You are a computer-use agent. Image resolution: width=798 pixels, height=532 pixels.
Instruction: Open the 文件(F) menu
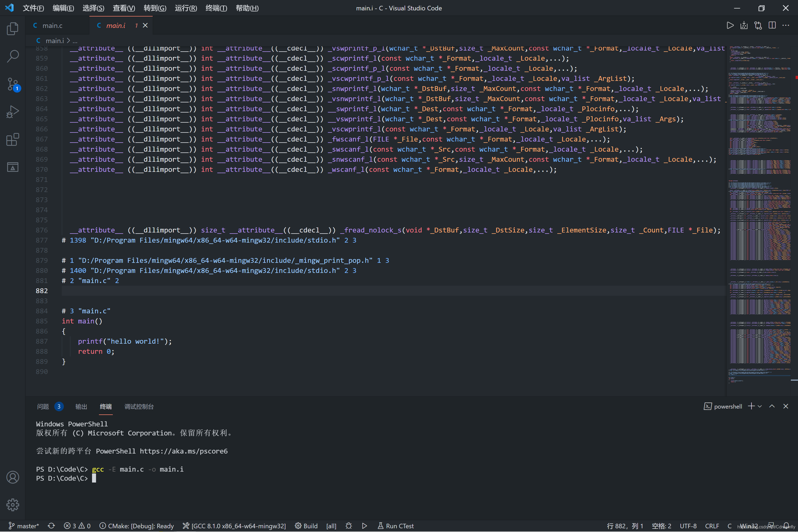click(x=33, y=8)
